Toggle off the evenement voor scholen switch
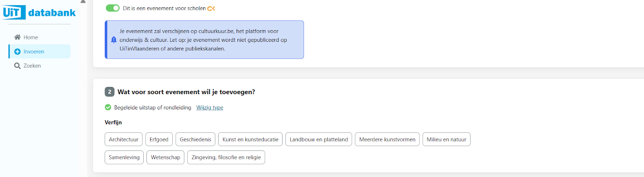644x177 pixels. [x=113, y=8]
